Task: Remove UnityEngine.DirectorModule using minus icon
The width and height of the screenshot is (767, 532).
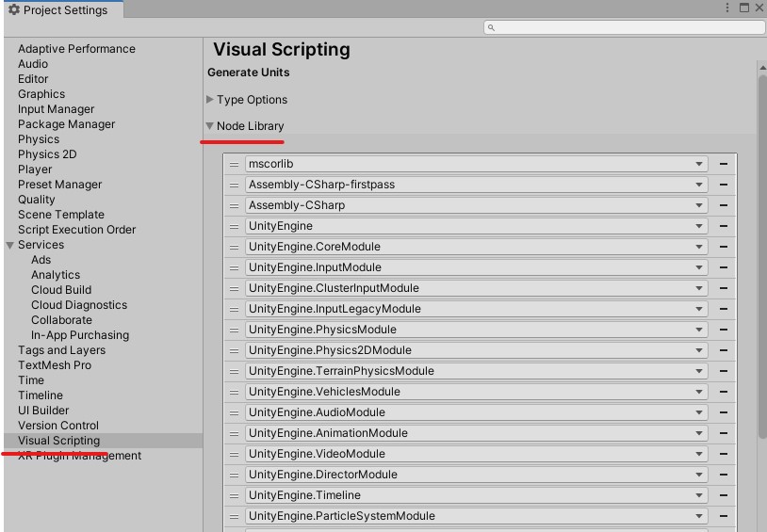Action: tap(723, 475)
